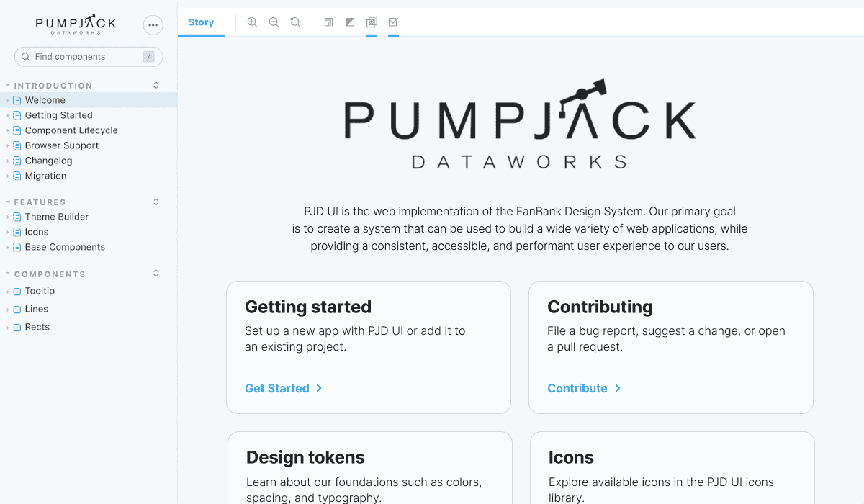Select the Story tab

click(x=201, y=22)
